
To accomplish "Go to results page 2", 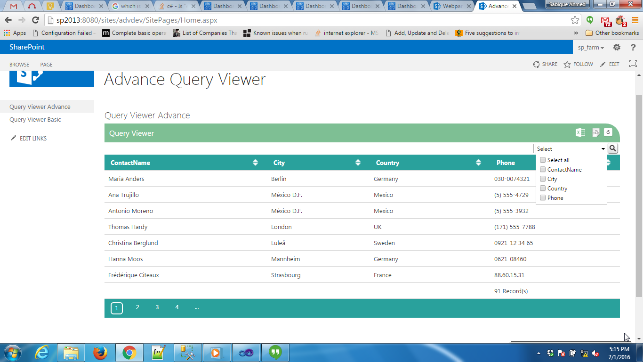I will pos(137,307).
